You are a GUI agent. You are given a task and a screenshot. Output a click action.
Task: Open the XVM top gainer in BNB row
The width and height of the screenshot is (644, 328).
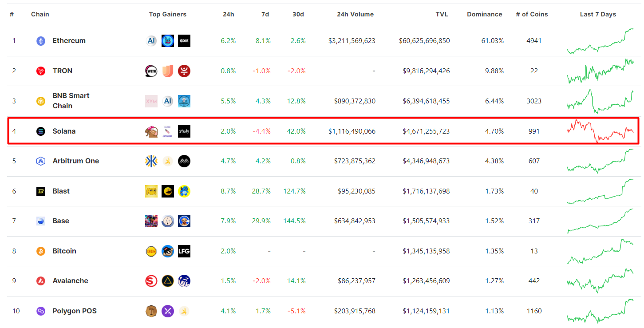pos(151,101)
